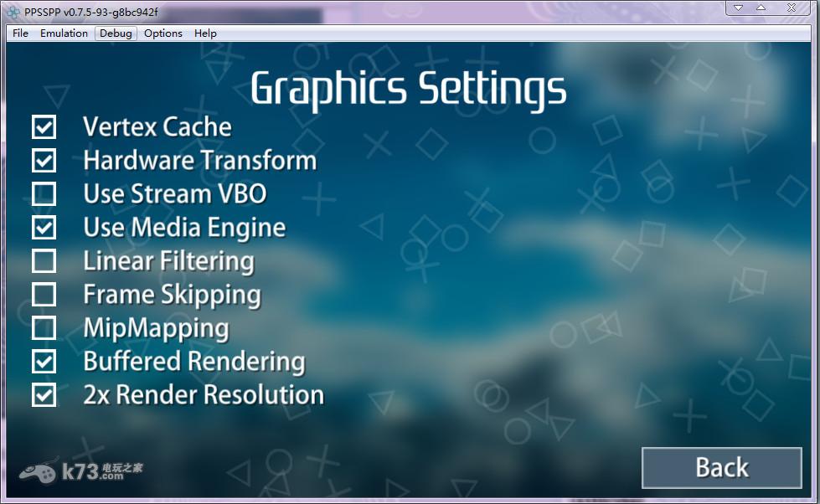The image size is (820, 504).
Task: Open the Debug menu
Action: click(x=116, y=33)
